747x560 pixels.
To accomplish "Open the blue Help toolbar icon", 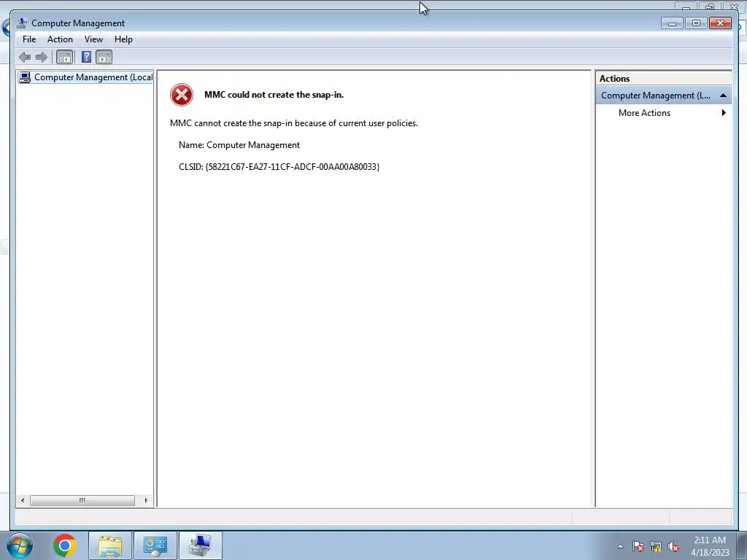I will click(86, 57).
